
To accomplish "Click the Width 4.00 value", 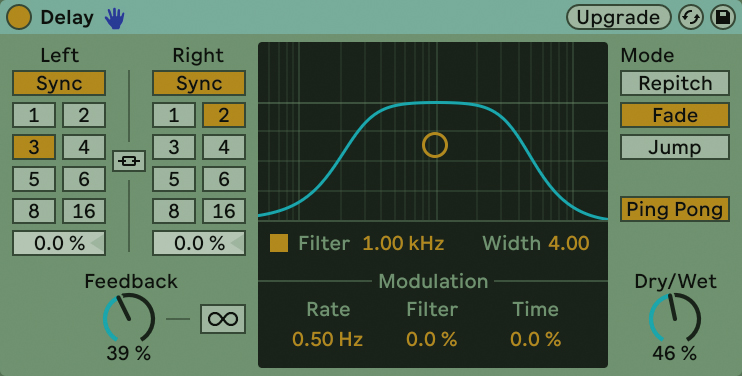I will [569, 243].
